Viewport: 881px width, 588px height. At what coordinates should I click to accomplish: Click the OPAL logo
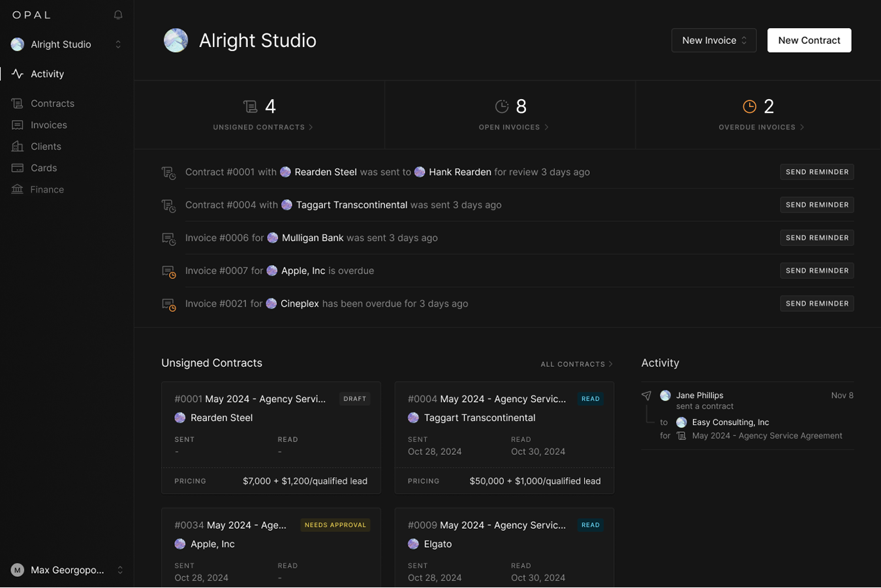31,15
